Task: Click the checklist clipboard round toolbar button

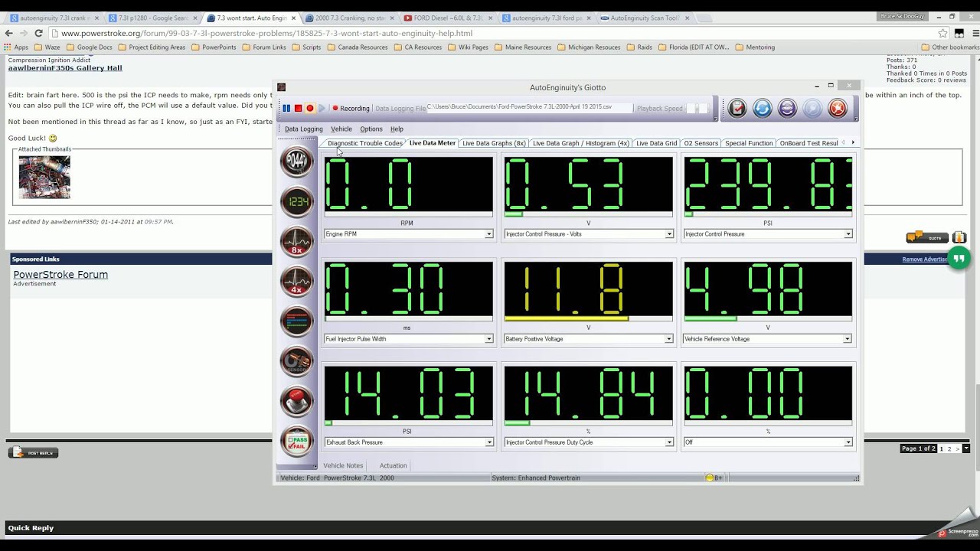Action: point(737,109)
